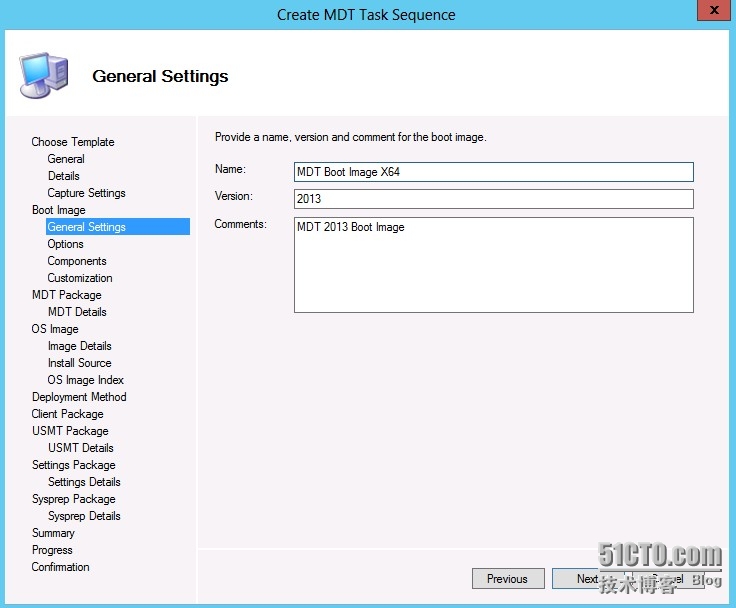Select General wizard step

pyautogui.click(x=66, y=159)
